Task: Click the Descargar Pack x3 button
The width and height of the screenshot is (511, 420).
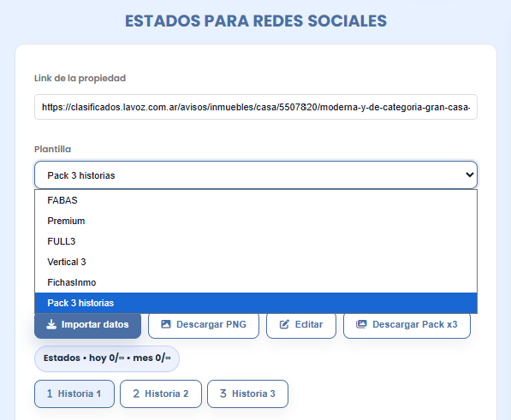Action: (407, 325)
